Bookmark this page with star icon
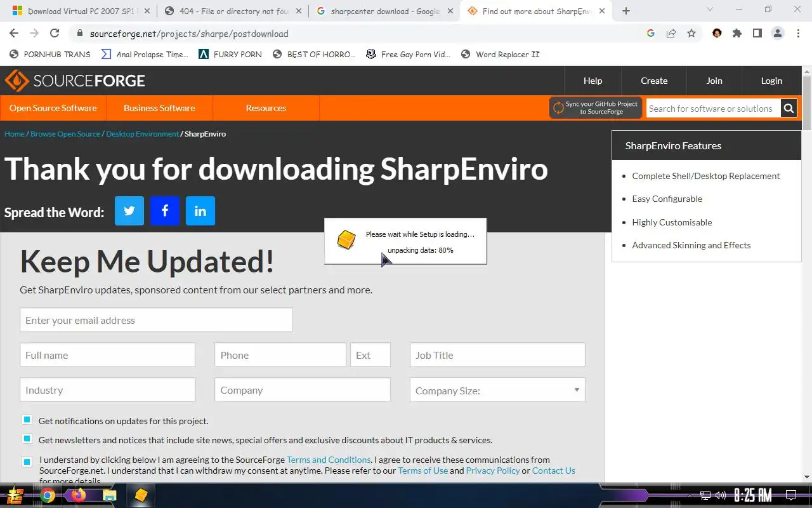 click(x=691, y=34)
